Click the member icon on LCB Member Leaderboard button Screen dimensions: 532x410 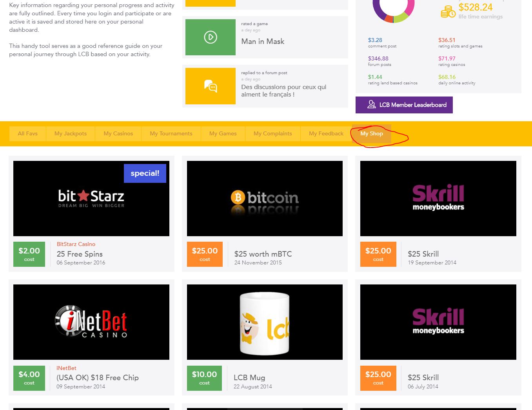click(x=371, y=104)
